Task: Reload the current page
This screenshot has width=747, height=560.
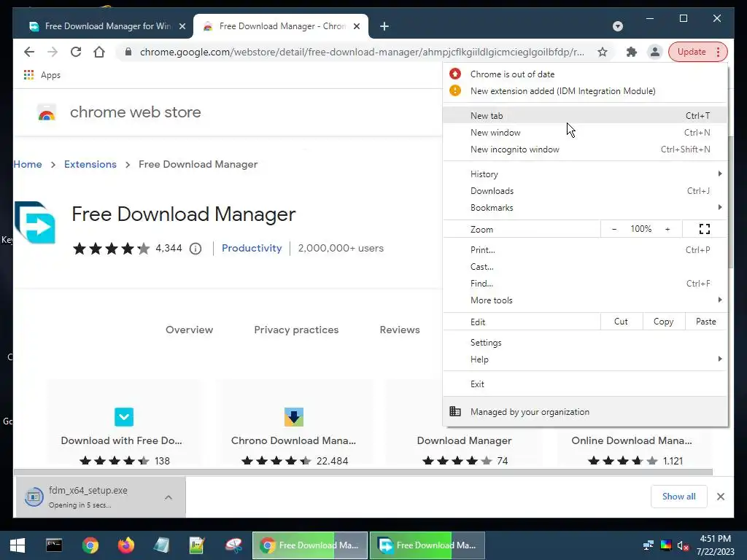Action: coord(76,52)
